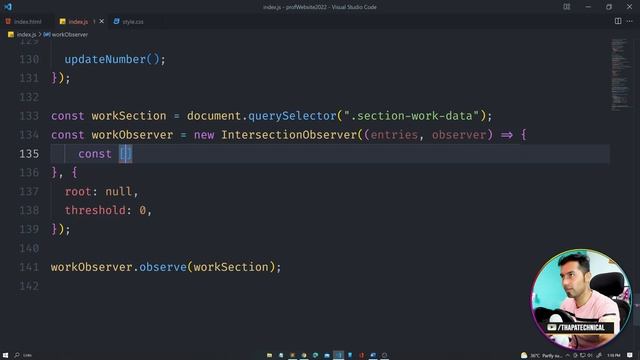Image resolution: width=640 pixels, height=360 pixels.
Task: Click the observer parameter
Action: [459, 135]
